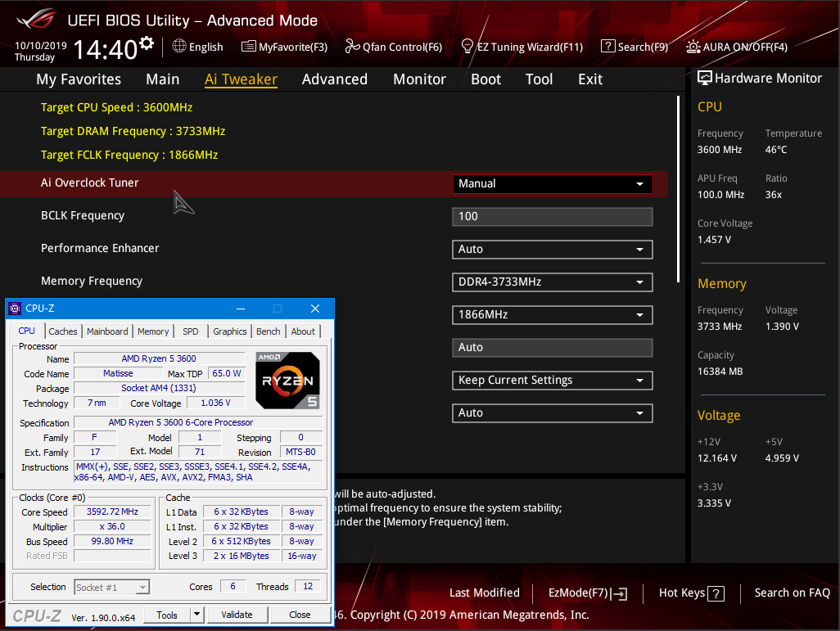
Task: Click the Core Voltage value 1.036 V
Action: click(x=216, y=403)
